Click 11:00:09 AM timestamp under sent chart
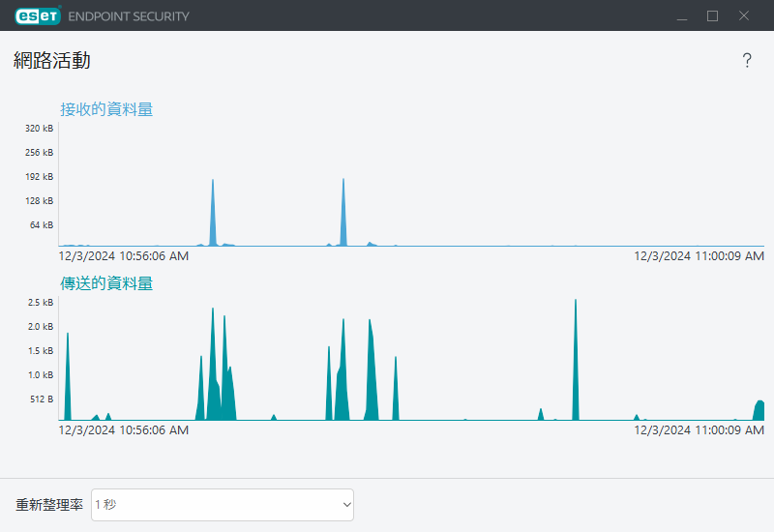Image resolution: width=774 pixels, height=532 pixels. tap(699, 429)
